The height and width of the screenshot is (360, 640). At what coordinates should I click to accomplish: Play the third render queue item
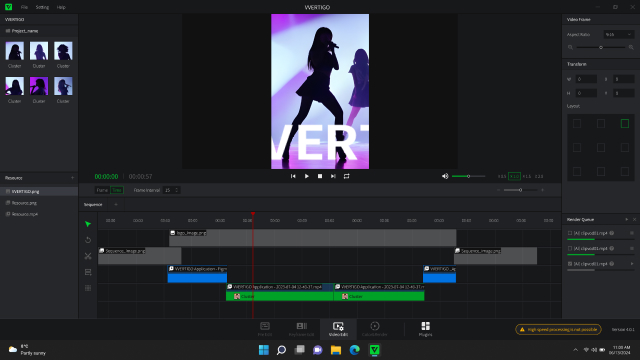[x=632, y=264]
